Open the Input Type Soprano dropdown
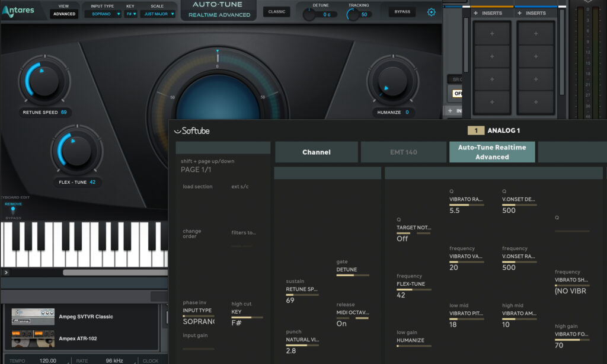The height and width of the screenshot is (364, 607). [103, 14]
